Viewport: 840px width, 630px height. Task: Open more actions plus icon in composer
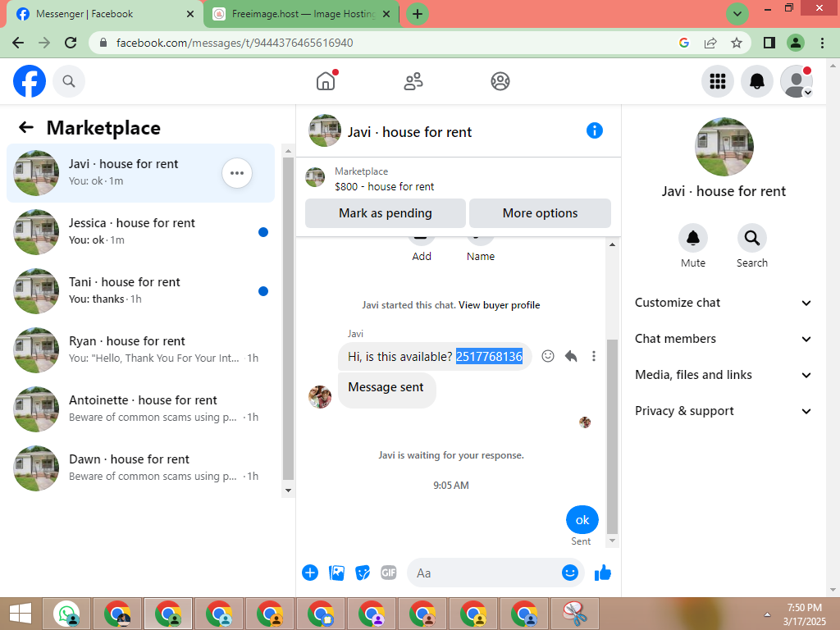(x=309, y=573)
